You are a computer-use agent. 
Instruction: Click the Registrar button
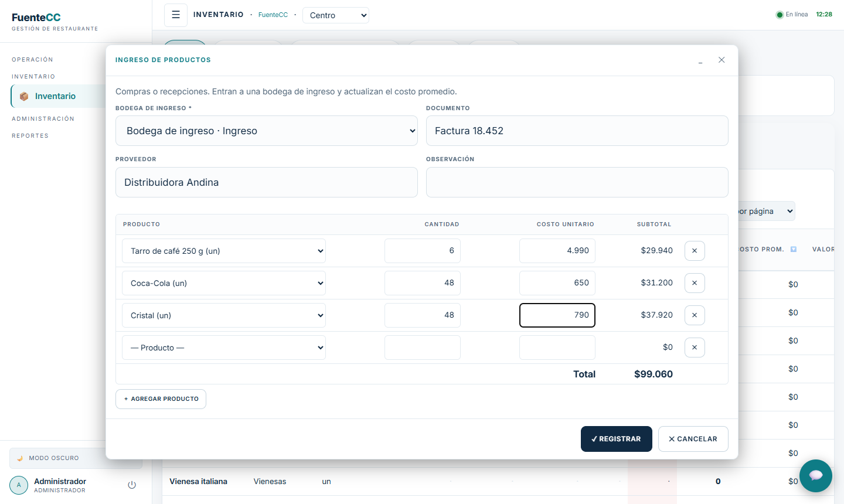pyautogui.click(x=617, y=439)
